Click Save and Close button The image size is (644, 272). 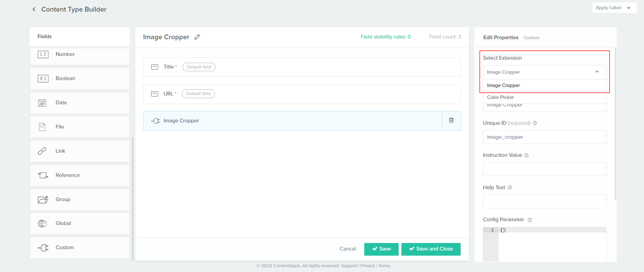431,249
